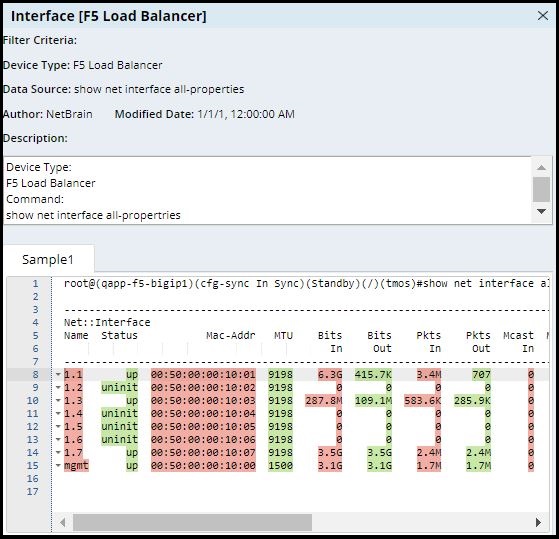The height and width of the screenshot is (539, 559).
Task: Collapse the fold arrow on line 12
Action: click(58, 426)
